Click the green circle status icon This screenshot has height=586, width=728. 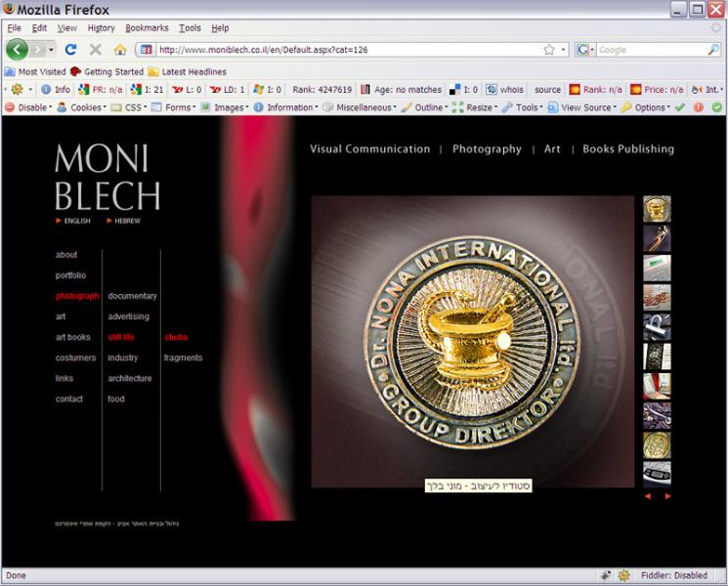717,107
